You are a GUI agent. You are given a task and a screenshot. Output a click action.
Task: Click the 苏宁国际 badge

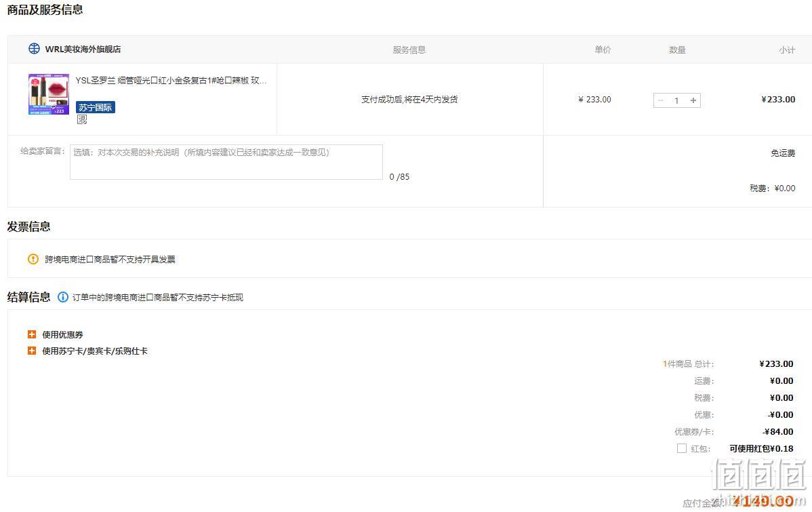[x=96, y=107]
